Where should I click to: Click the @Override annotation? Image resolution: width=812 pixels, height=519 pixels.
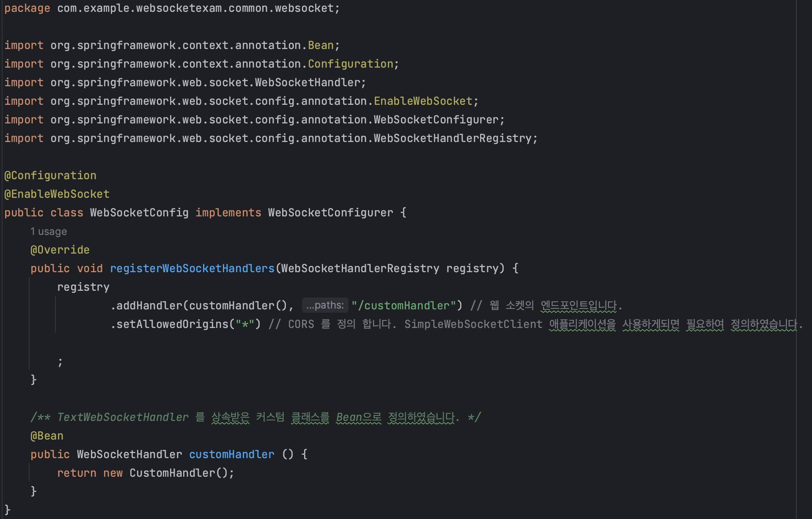tap(60, 250)
